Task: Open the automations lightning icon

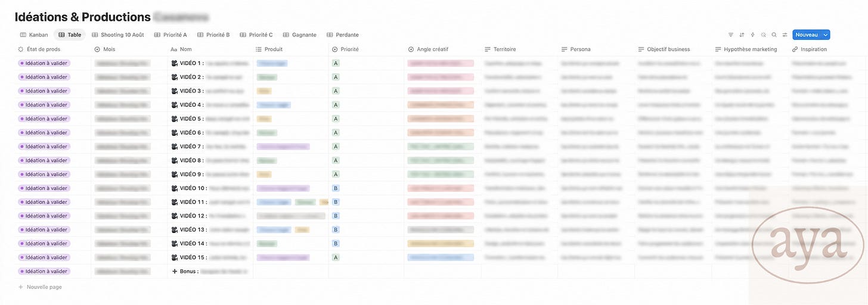Action: (752, 35)
